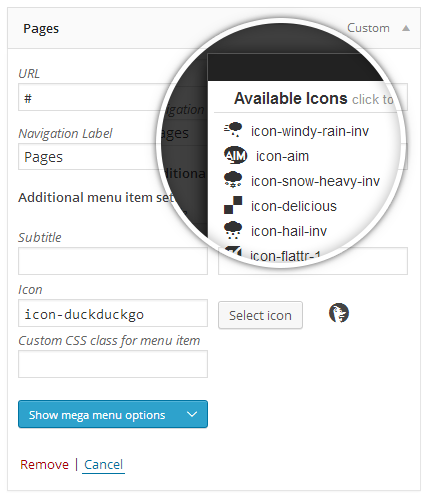Viewport: 427px width, 496px height.
Task: Click the Cancel link
Action: pyautogui.click(x=103, y=464)
